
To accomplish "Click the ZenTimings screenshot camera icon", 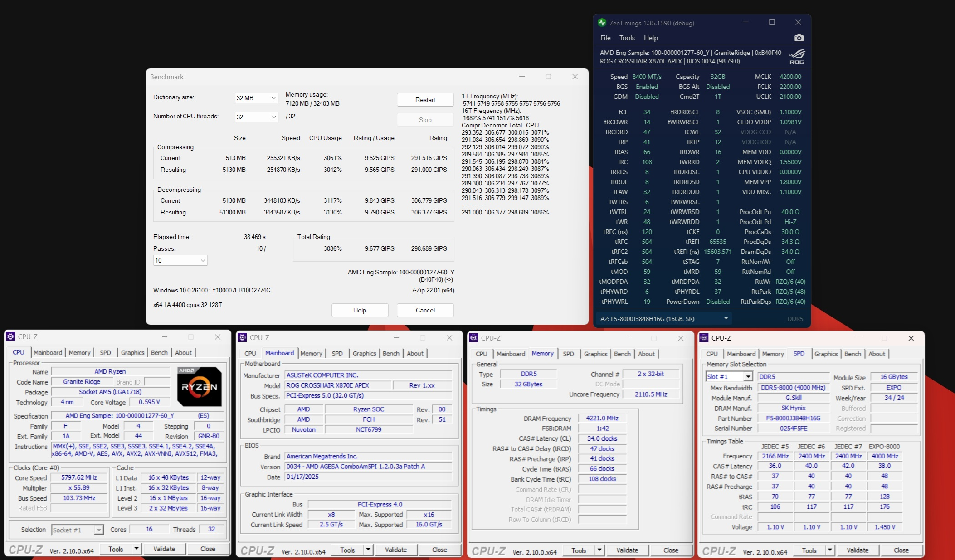I will pyautogui.click(x=799, y=38).
